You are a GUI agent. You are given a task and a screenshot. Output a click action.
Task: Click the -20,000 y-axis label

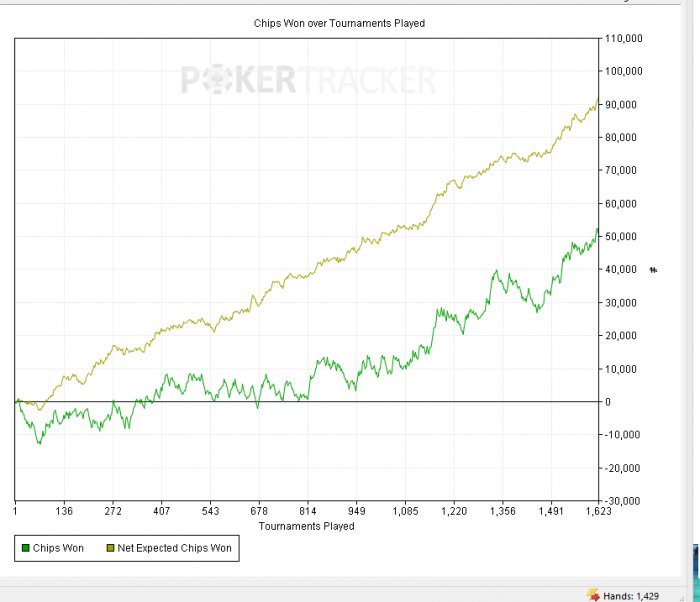[x=622, y=468]
